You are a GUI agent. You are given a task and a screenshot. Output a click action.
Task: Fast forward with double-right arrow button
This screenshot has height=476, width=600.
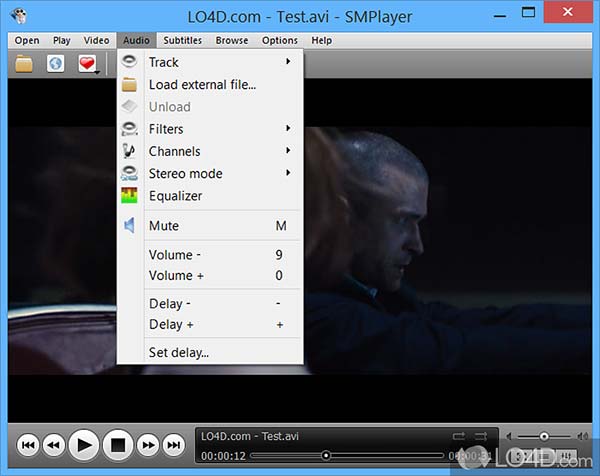tap(148, 445)
